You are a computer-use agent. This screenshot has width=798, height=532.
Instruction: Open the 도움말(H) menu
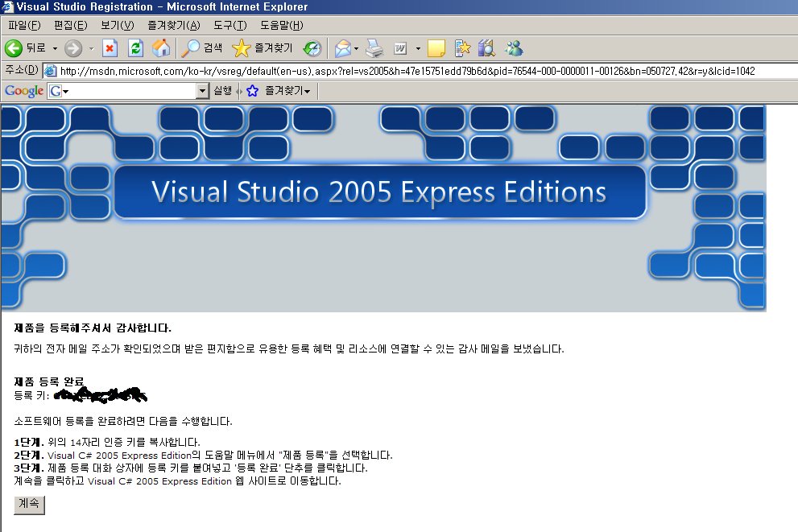(282, 26)
